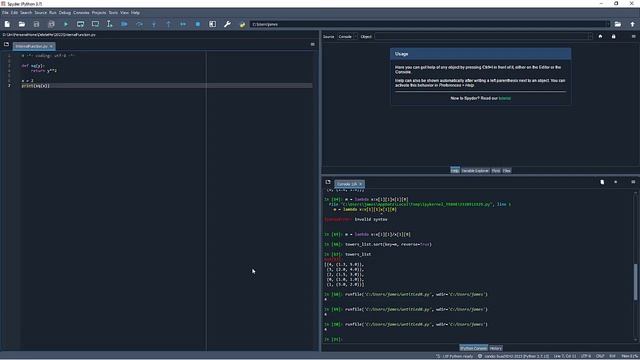The width and height of the screenshot is (640, 360).
Task: Maximize the current pane icon
Action: (x=212, y=24)
